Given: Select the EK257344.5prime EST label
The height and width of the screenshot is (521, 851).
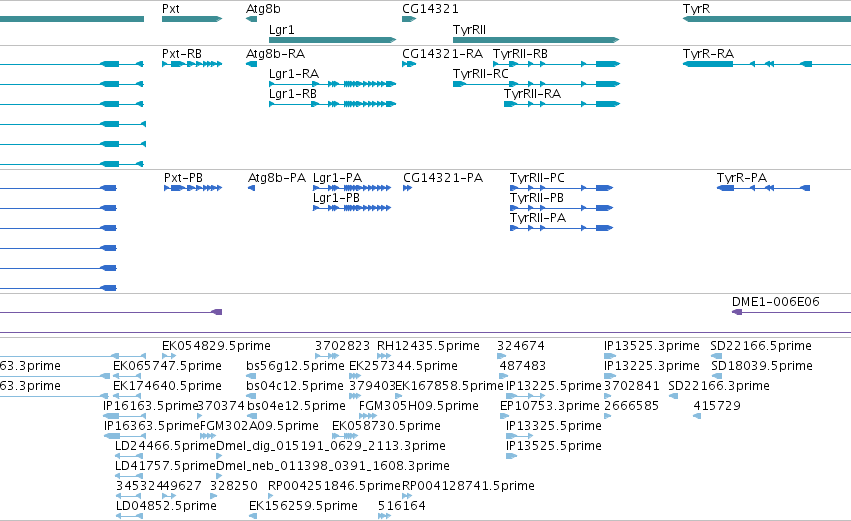Looking at the screenshot, I should [x=403, y=366].
